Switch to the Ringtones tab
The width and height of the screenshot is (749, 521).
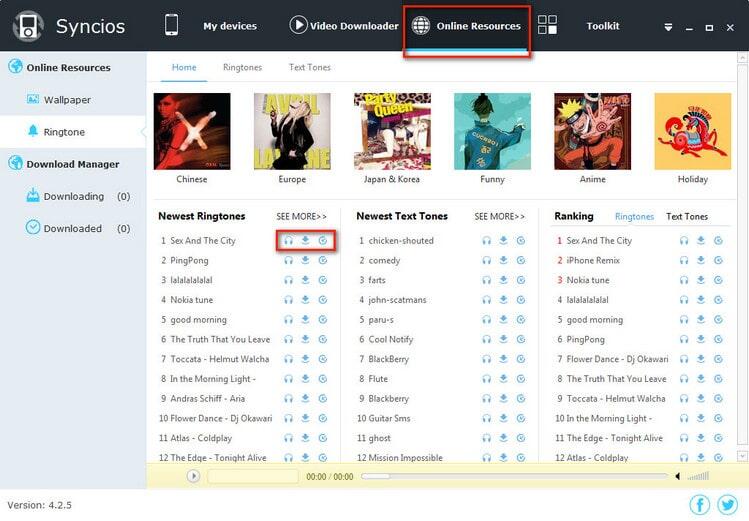(x=243, y=67)
